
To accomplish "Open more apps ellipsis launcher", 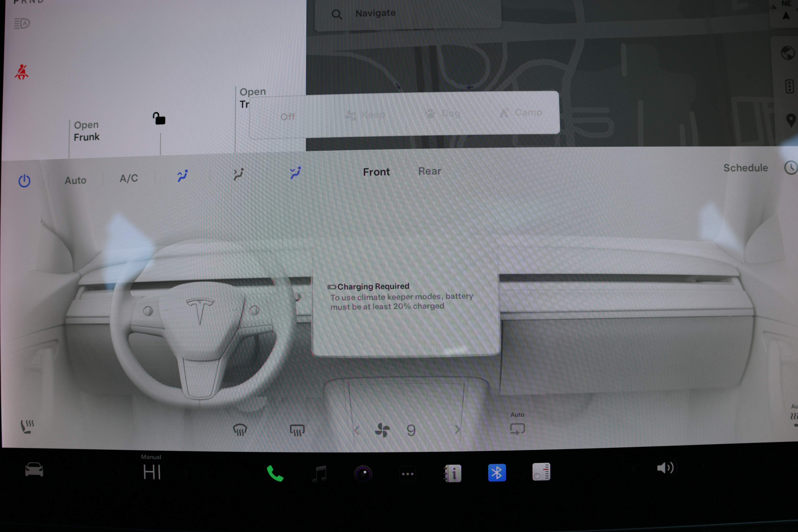I will click(x=407, y=474).
